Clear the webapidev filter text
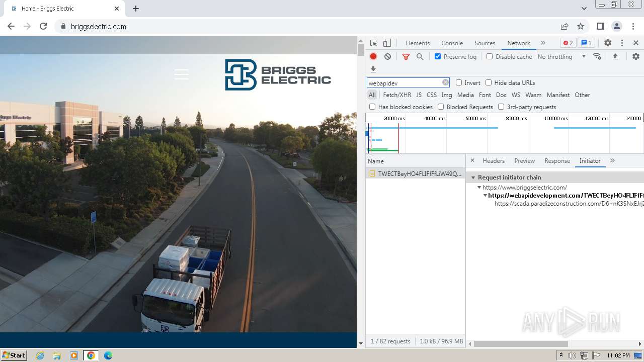644x362 pixels. tap(445, 82)
